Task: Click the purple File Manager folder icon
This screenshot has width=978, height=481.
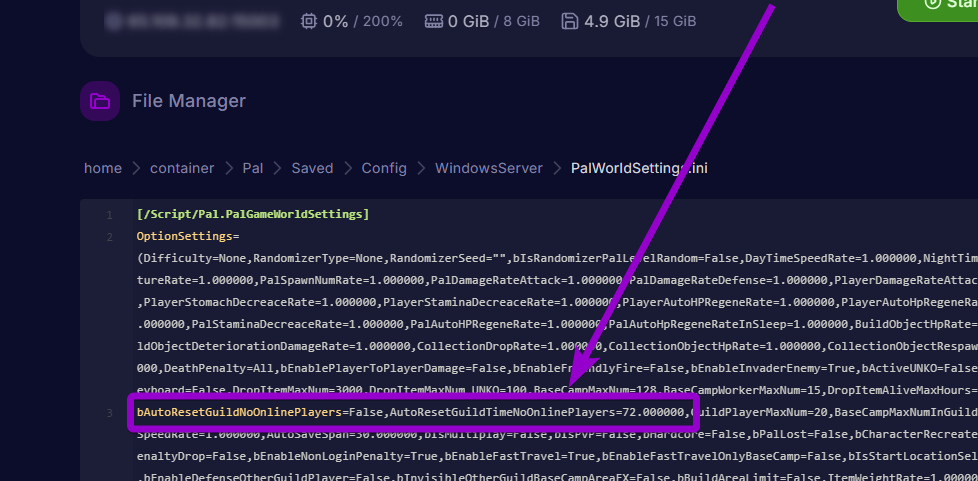Action: point(100,101)
